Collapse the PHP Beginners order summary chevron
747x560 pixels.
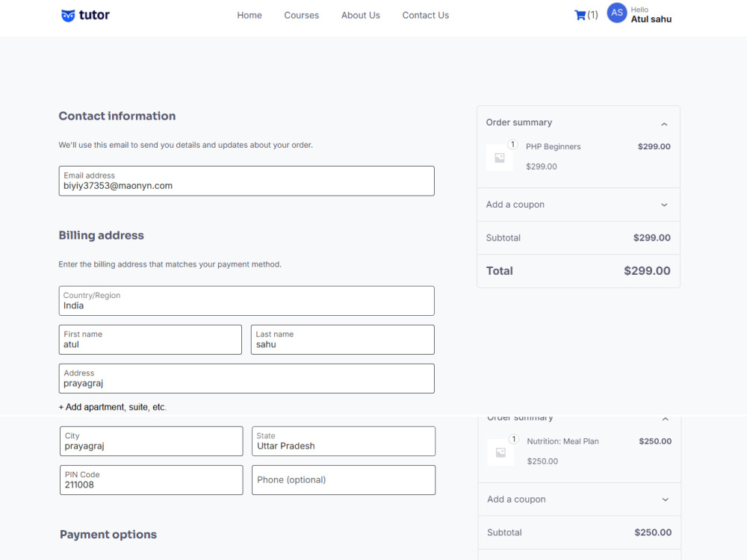point(664,124)
